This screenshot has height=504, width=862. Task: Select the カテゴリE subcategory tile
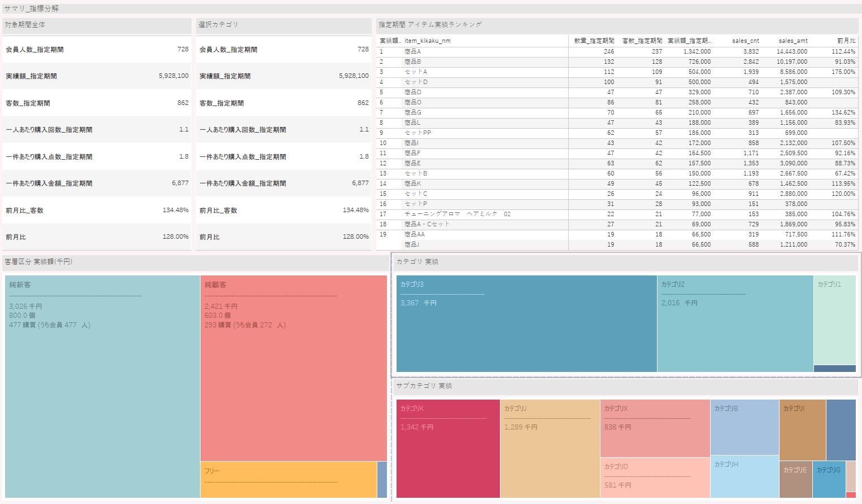[x=796, y=480]
